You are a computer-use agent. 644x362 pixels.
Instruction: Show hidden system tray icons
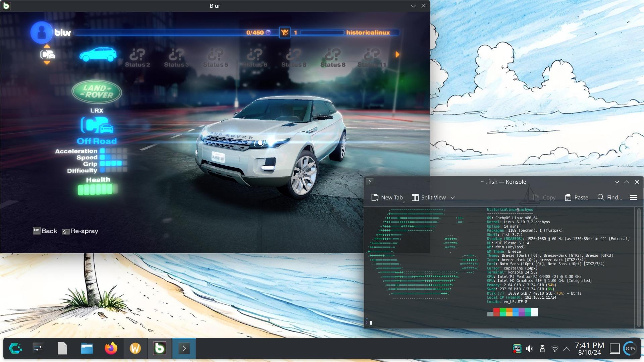567,349
